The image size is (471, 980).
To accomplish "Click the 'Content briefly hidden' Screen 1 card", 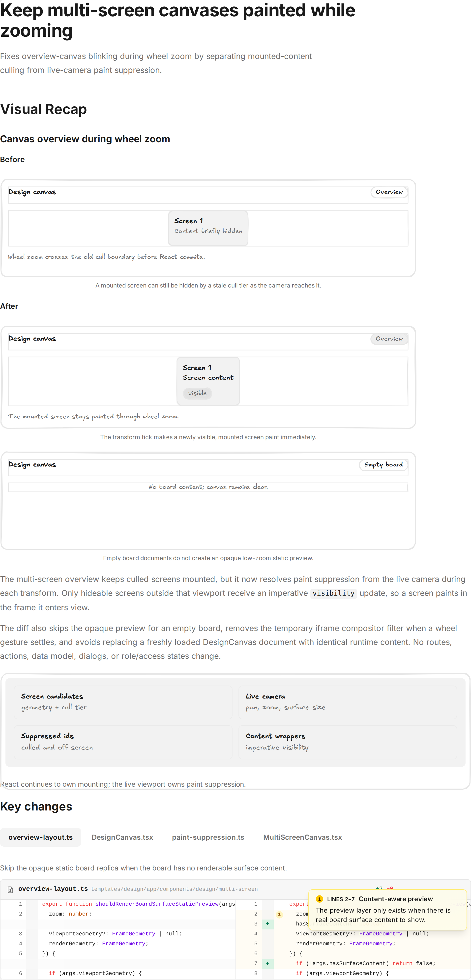I will 208,228.
